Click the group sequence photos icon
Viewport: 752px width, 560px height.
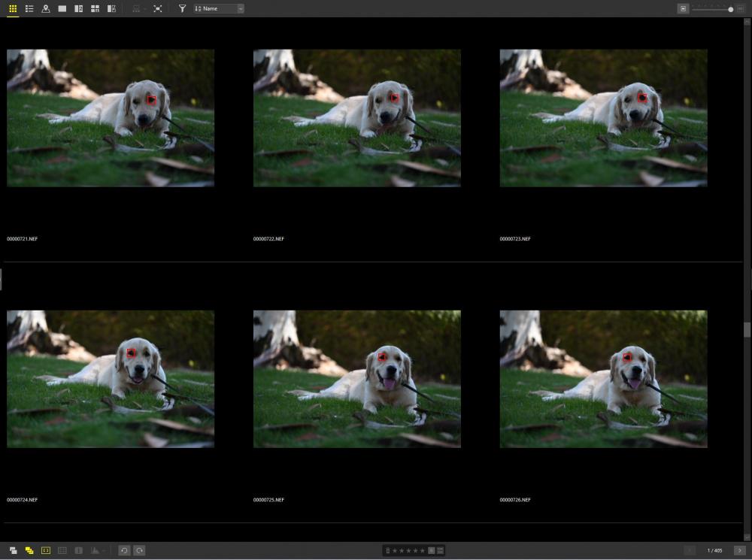click(13, 550)
